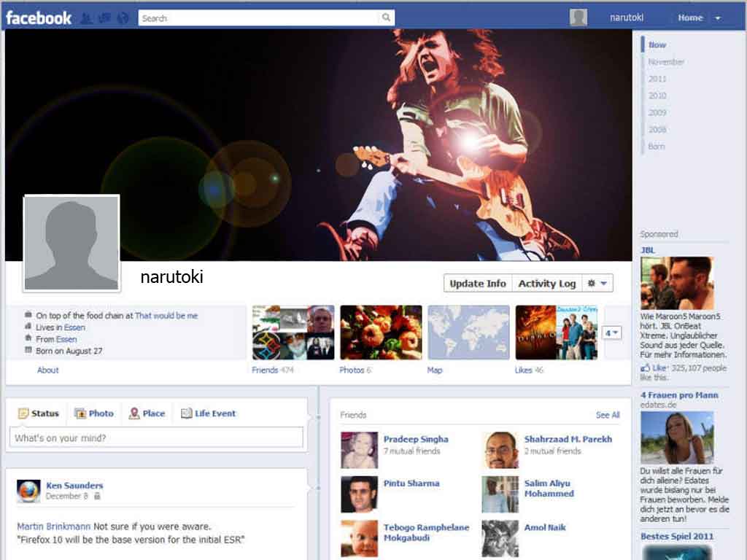Jump to 2010 on the timeline
This screenshot has height=560, width=747.
(657, 96)
